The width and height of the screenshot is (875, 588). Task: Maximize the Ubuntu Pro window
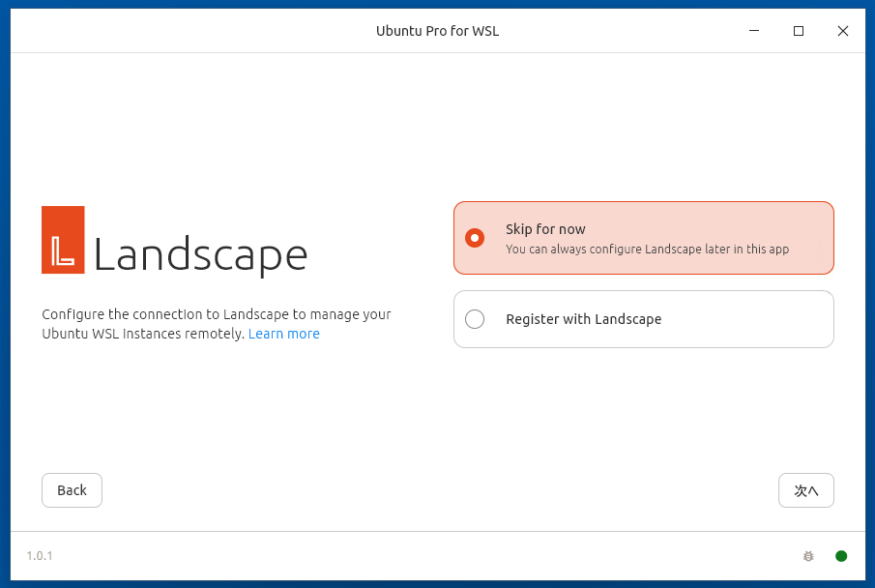point(799,31)
